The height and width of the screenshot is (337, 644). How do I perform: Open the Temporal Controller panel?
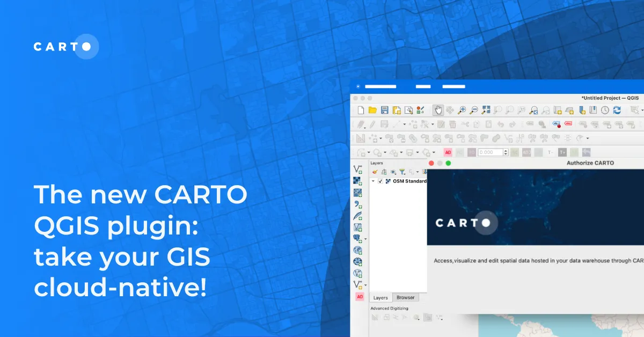coord(605,110)
